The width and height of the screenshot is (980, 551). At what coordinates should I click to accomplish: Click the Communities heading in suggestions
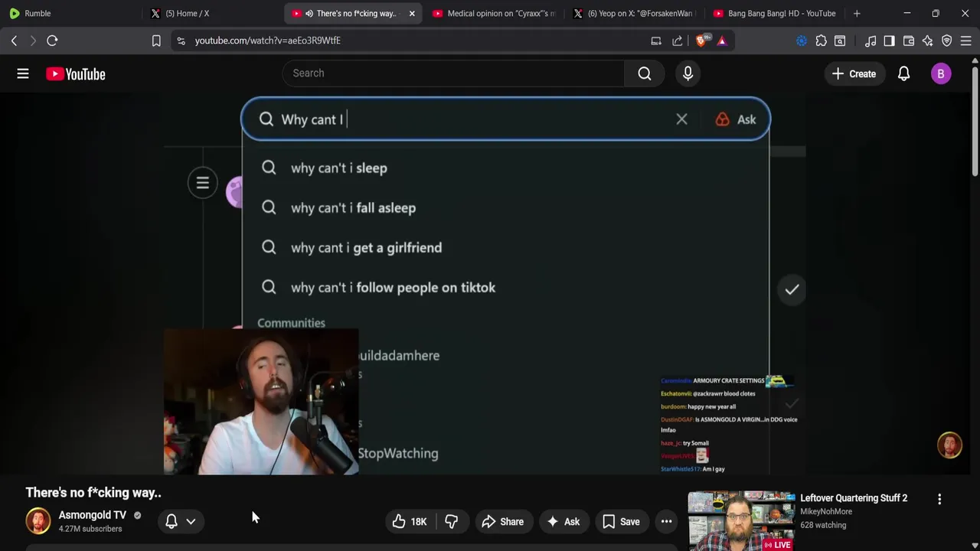pos(291,323)
